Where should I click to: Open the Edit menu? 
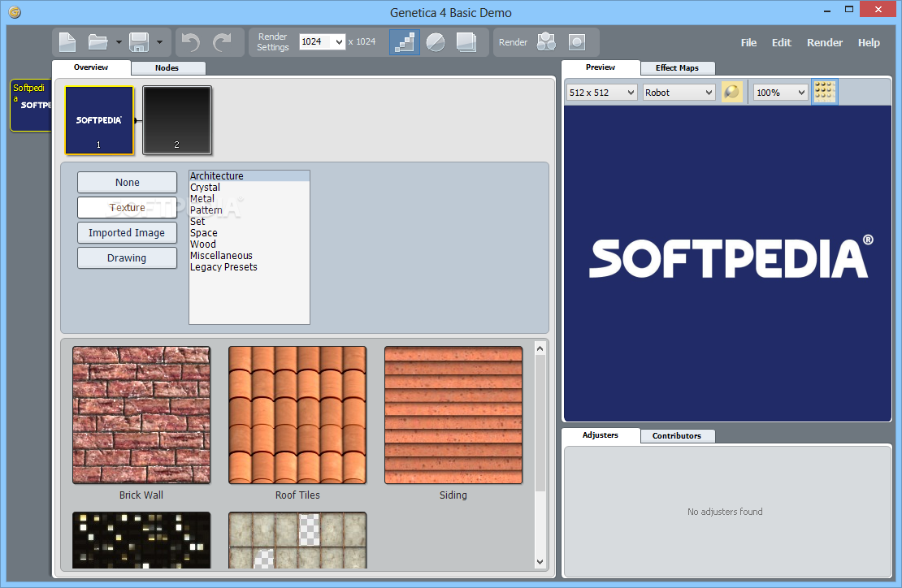pos(781,42)
